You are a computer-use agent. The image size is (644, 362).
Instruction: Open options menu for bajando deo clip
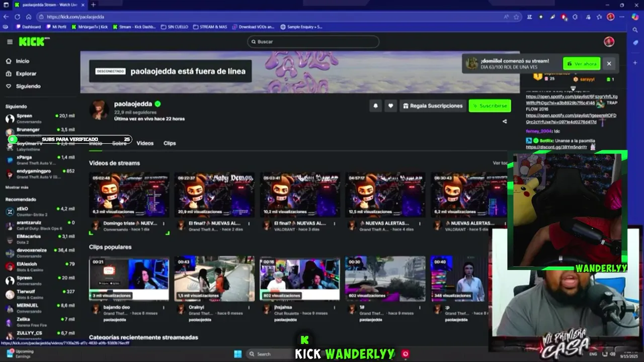tap(164, 307)
